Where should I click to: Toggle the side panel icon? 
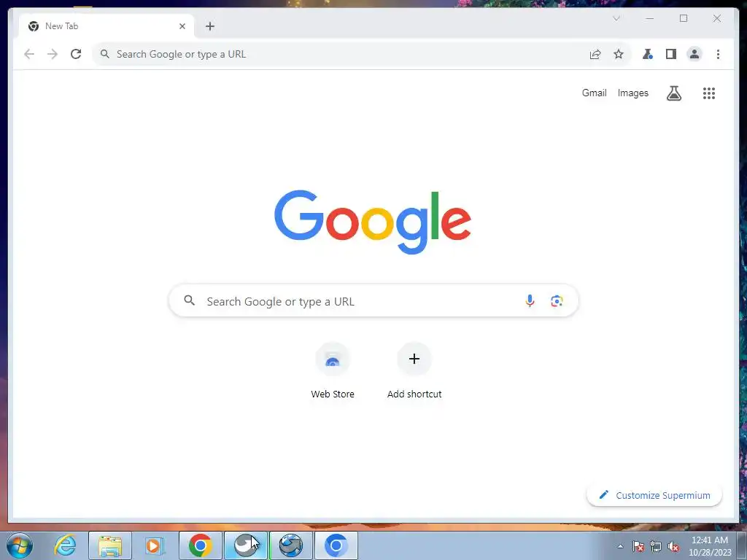671,54
